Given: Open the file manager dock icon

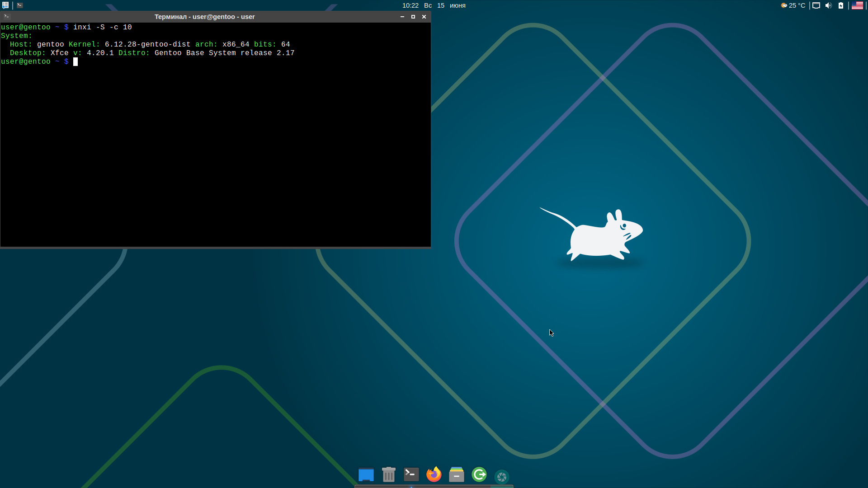Looking at the screenshot, I should point(456,474).
